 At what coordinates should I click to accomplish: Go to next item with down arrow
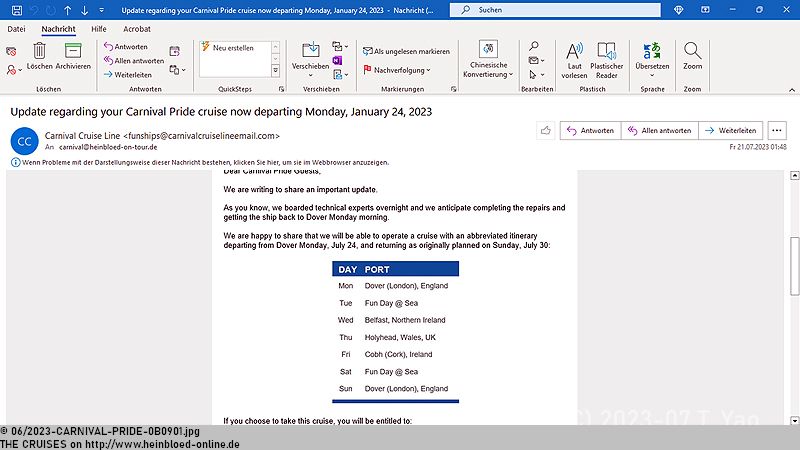84,10
